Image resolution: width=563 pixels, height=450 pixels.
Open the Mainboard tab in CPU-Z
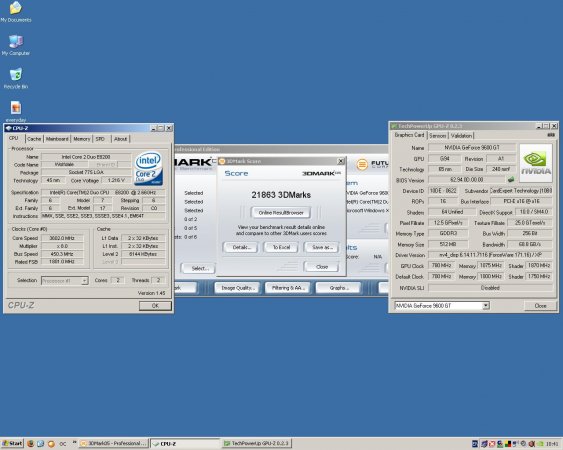[x=57, y=139]
